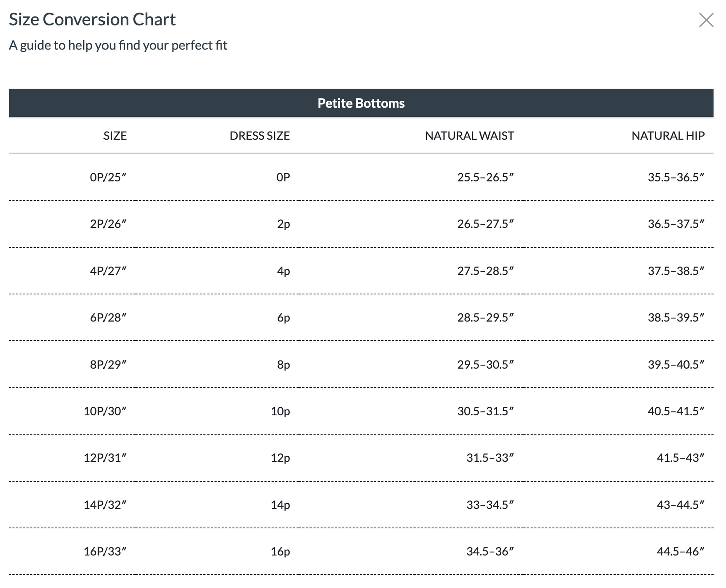Click the 16p dress size value

280,551
